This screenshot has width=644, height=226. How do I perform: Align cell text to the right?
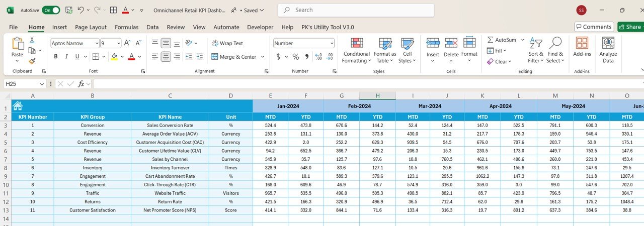[177, 57]
